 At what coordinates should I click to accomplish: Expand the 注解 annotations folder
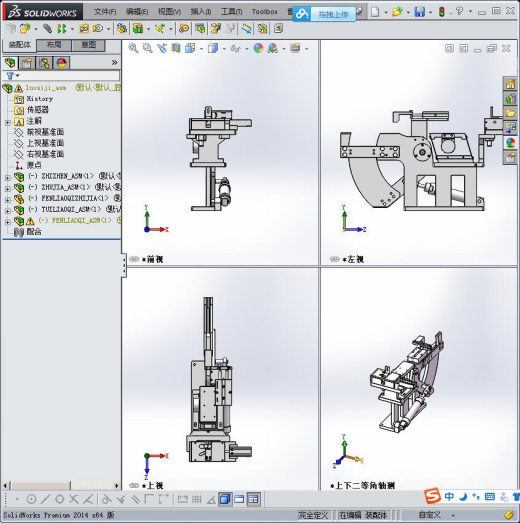pos(8,123)
